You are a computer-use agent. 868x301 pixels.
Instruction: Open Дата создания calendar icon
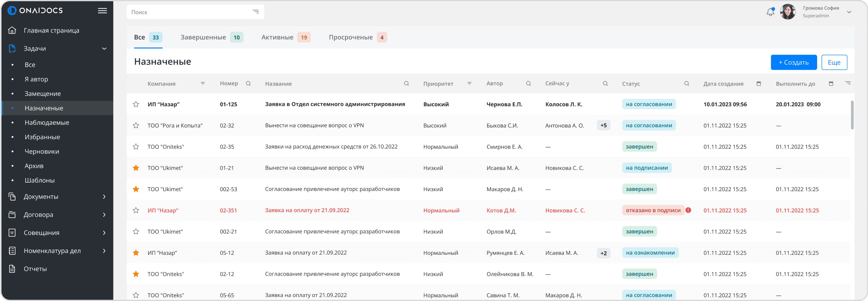(x=758, y=84)
